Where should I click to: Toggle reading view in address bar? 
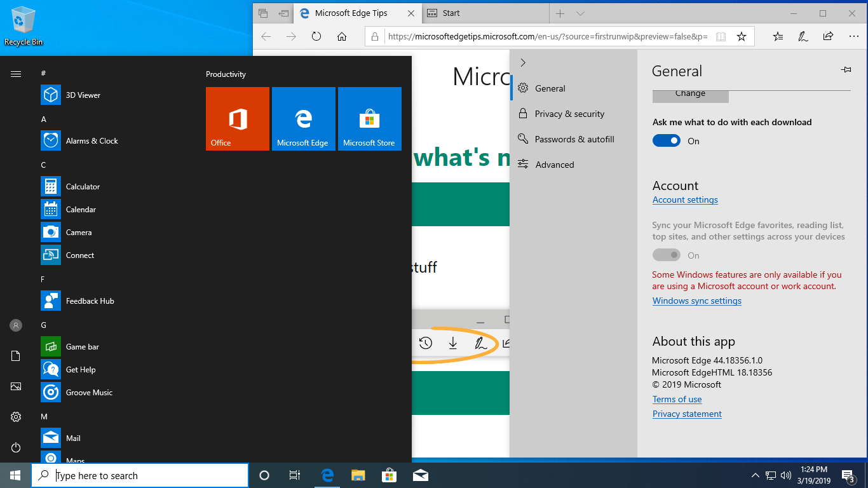pos(721,37)
